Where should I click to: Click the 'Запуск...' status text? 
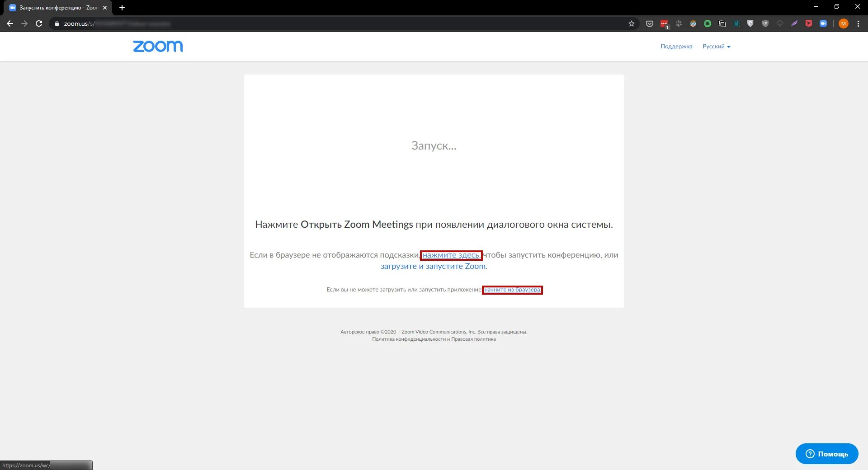point(434,146)
